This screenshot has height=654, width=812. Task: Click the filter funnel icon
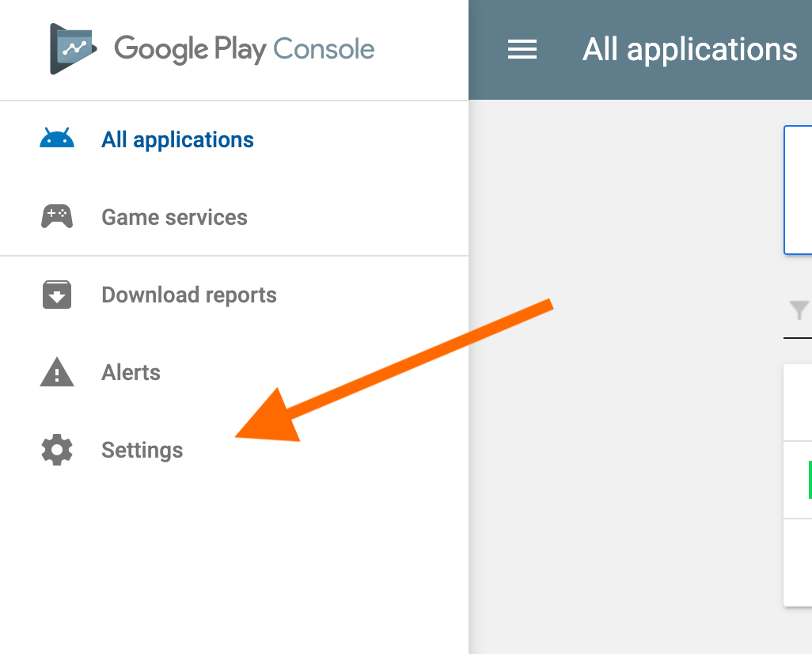point(799,310)
